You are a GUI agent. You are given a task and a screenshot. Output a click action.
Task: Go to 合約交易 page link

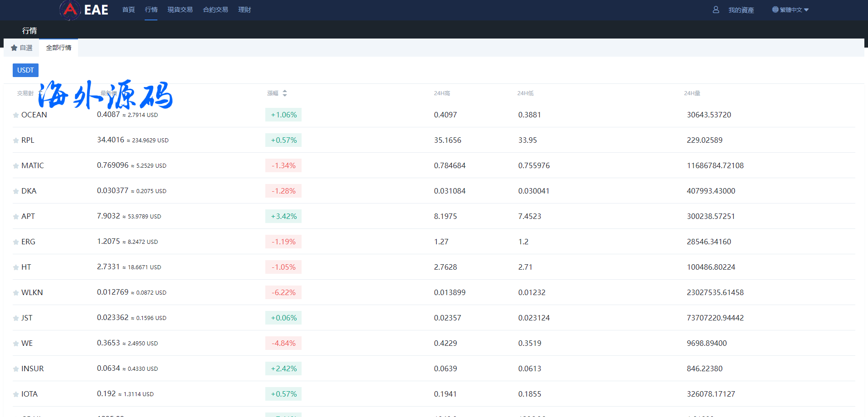215,10
